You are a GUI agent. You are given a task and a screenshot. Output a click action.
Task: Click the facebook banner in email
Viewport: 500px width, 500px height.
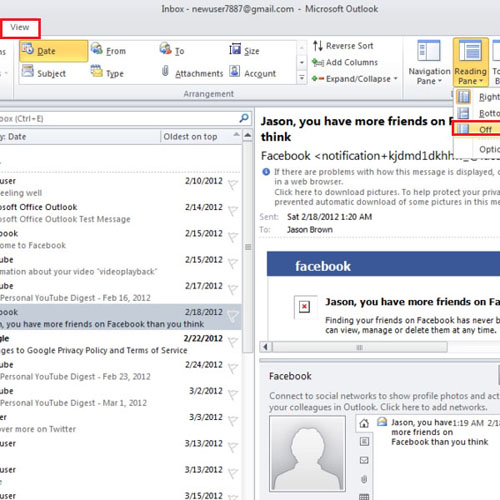(383, 264)
